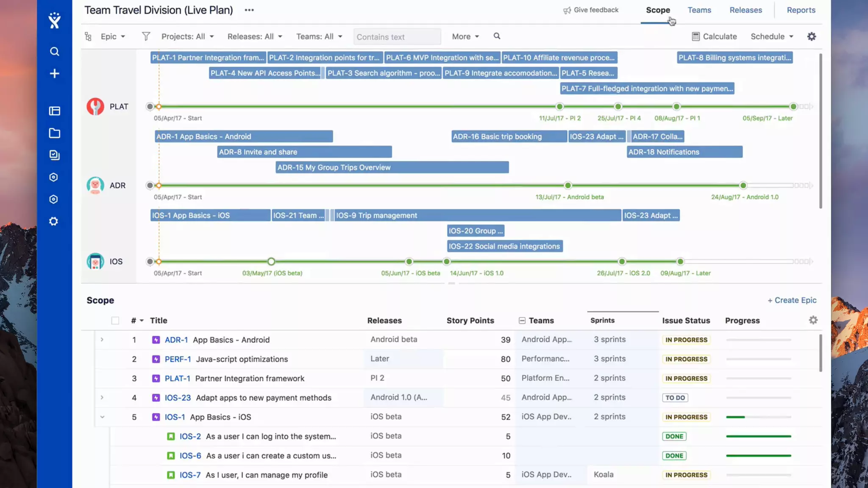This screenshot has height=488, width=868.
Task: Open the folder icon in left sidebar
Action: (x=54, y=133)
